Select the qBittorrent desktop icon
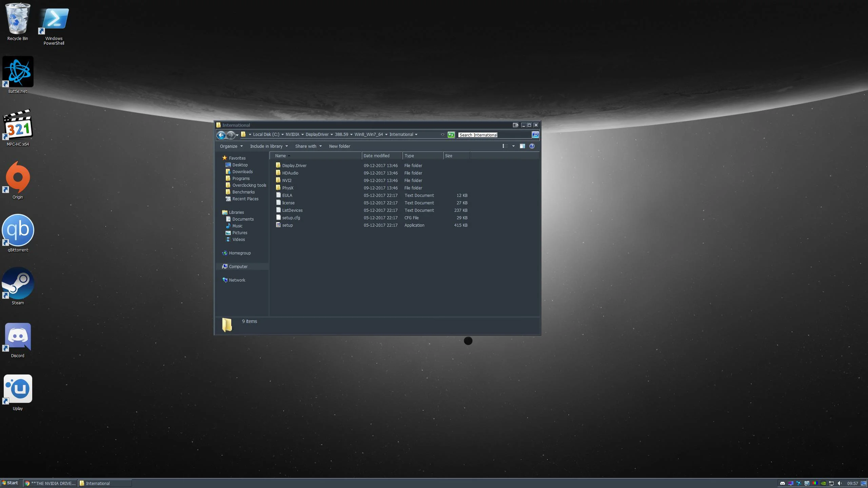 (x=18, y=233)
